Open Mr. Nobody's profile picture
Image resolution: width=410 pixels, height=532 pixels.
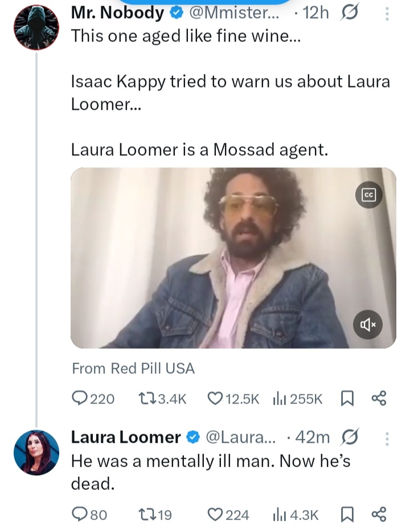tap(35, 28)
